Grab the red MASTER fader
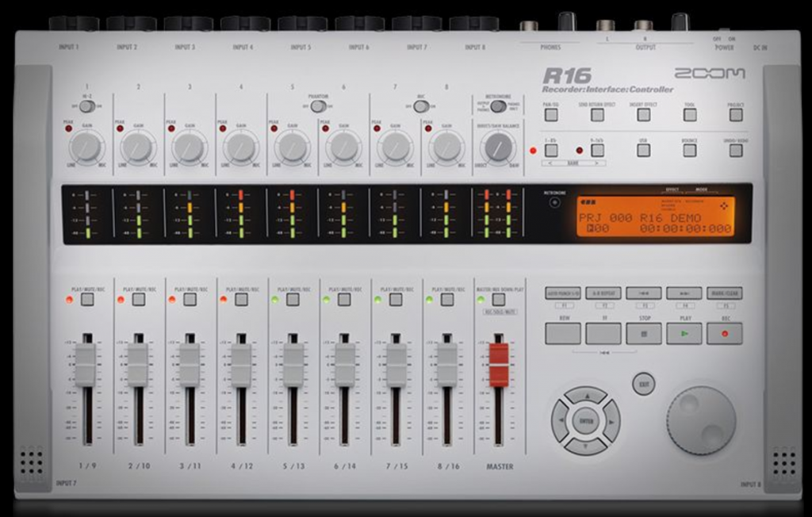Viewport: 812px width, 517px height. 499,365
